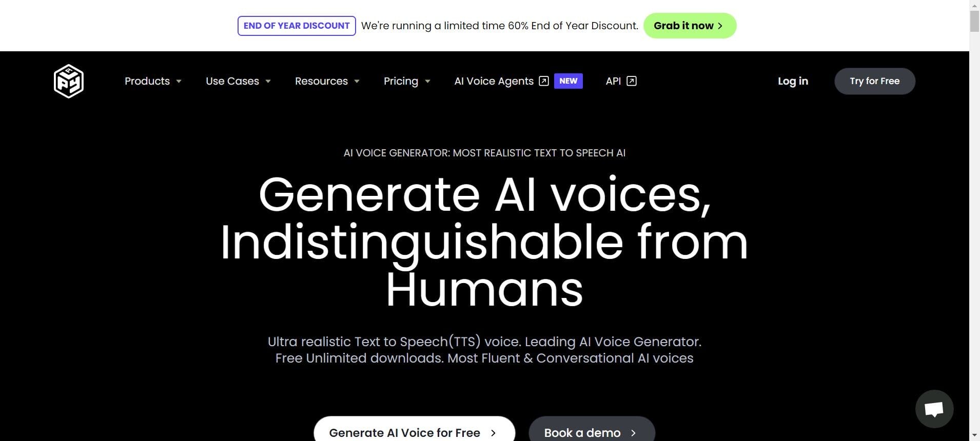This screenshot has height=441, width=980.
Task: Click the external link icon next to API
Action: coord(632,81)
